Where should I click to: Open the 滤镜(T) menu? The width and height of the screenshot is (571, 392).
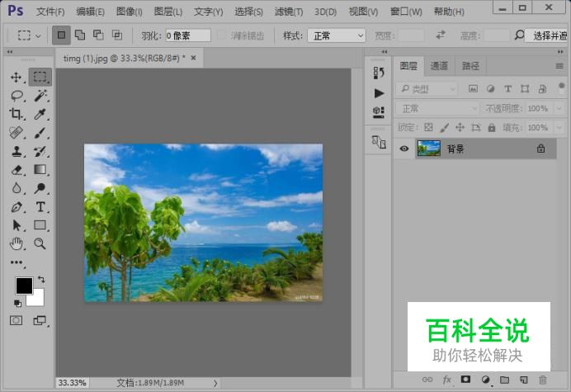(x=288, y=12)
